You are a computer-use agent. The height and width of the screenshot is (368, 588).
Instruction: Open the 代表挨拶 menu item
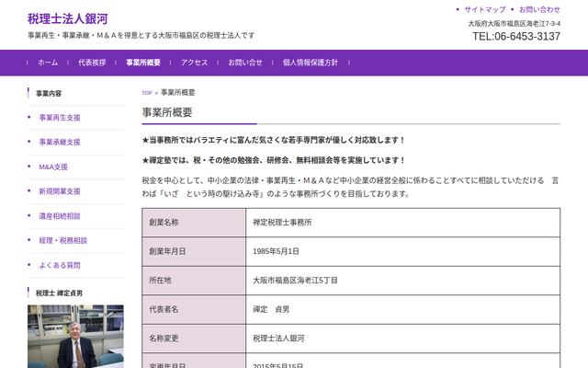[92, 63]
